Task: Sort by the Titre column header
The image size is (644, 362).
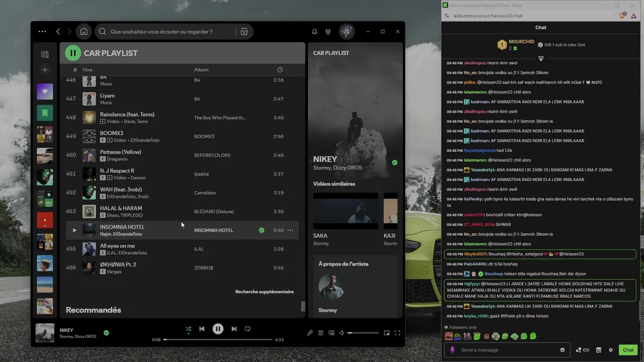Action: pyautogui.click(x=88, y=70)
